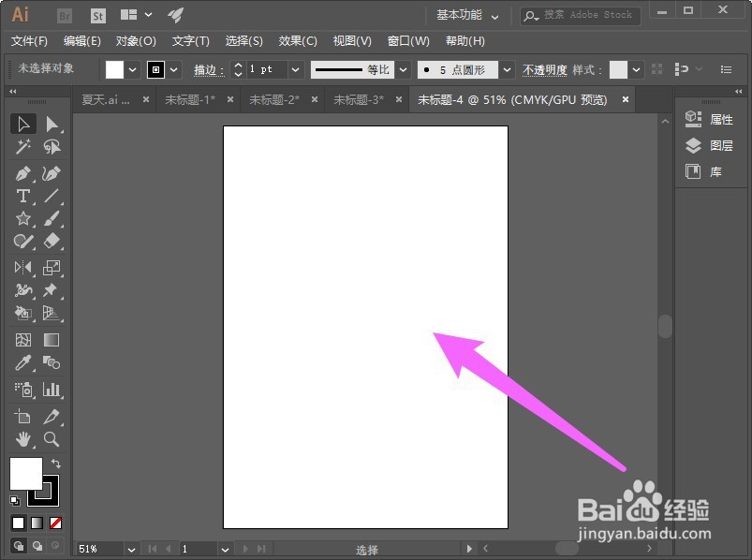
Task: Select the Paintbrush tool
Action: 52,218
